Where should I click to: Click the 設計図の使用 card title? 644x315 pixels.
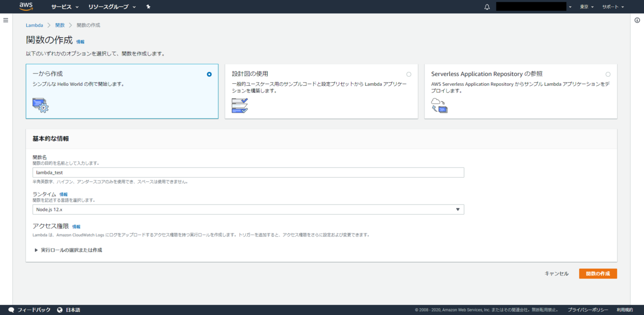point(250,74)
